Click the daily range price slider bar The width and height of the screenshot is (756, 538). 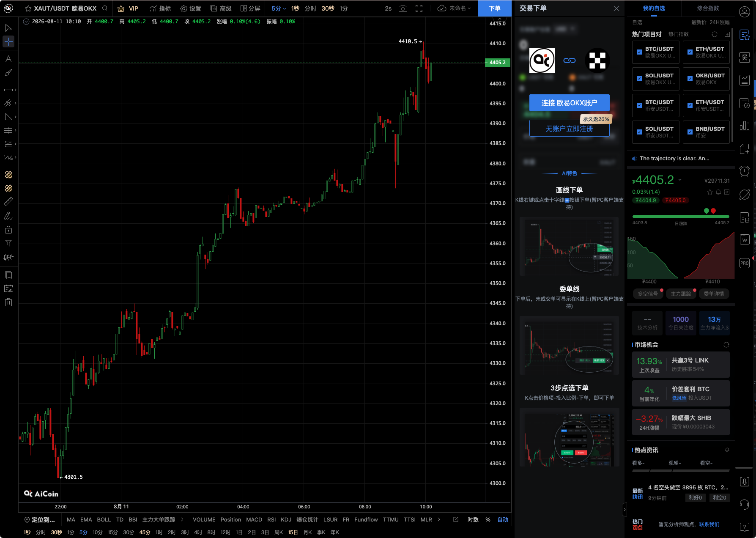click(681, 217)
